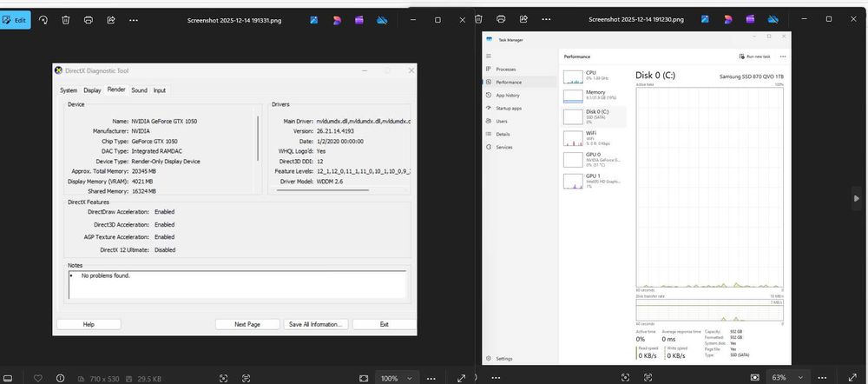This screenshot has height=384, width=868.
Task: Open more options next to 100% zoom
Action: pyautogui.click(x=431, y=379)
